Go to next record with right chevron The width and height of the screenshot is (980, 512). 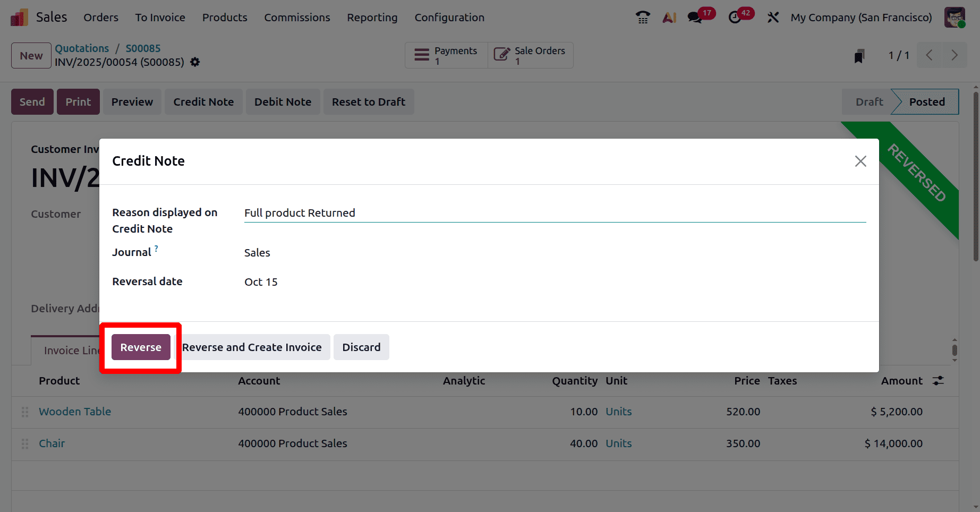tap(954, 55)
